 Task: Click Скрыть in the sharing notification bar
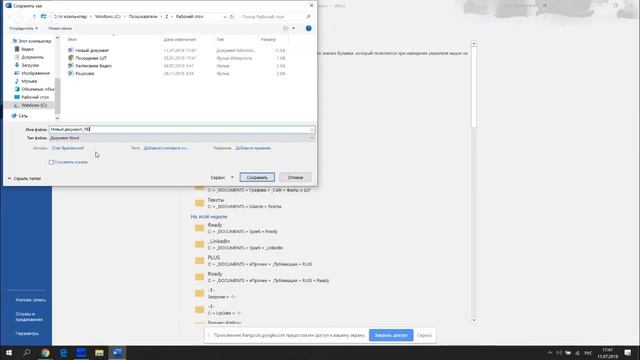(424, 335)
